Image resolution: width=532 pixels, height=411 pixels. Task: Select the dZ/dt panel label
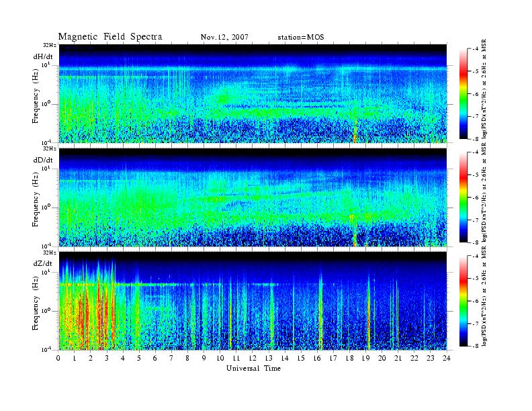pos(43,263)
